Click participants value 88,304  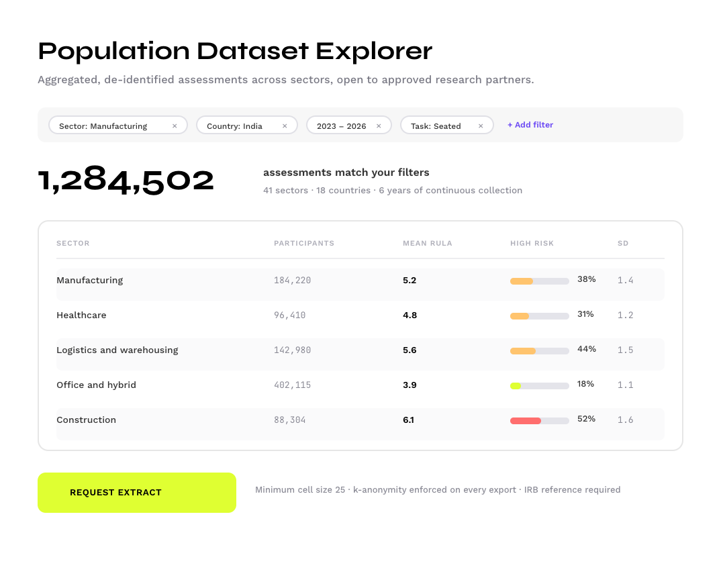(x=290, y=420)
